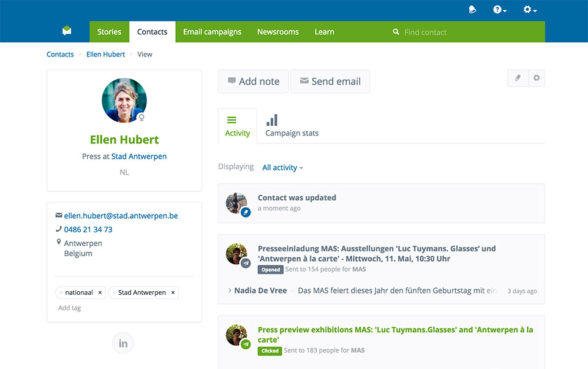Open the help question mark menu
This screenshot has width=588, height=369.
pyautogui.click(x=500, y=10)
